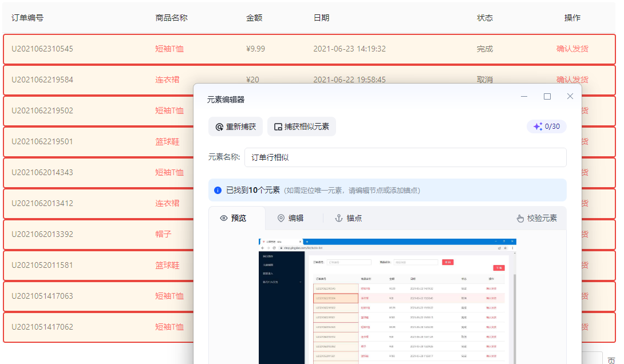This screenshot has height=364, width=624.
Task: Open 篮球鞋 link in row U2021062219501
Action: tap(167, 141)
